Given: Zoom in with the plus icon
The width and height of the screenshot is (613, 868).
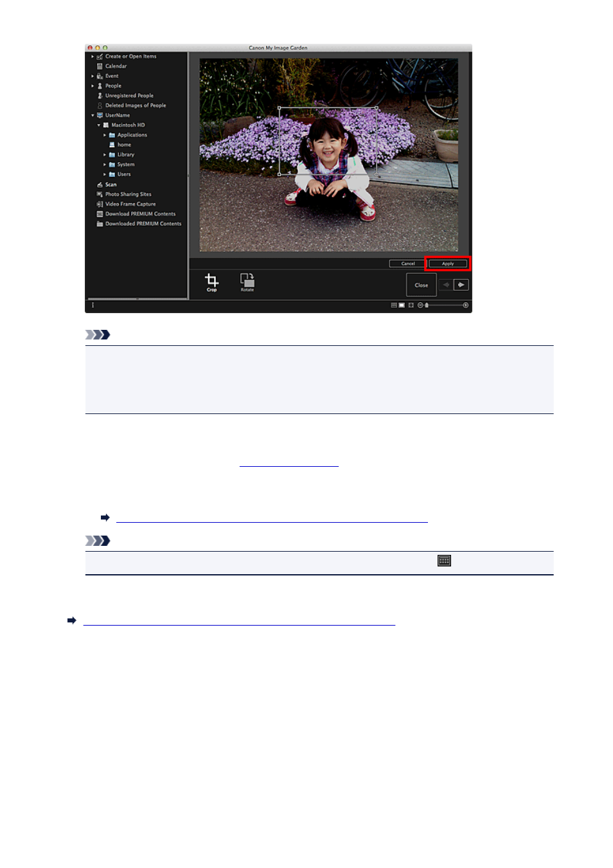Looking at the screenshot, I should tap(466, 305).
